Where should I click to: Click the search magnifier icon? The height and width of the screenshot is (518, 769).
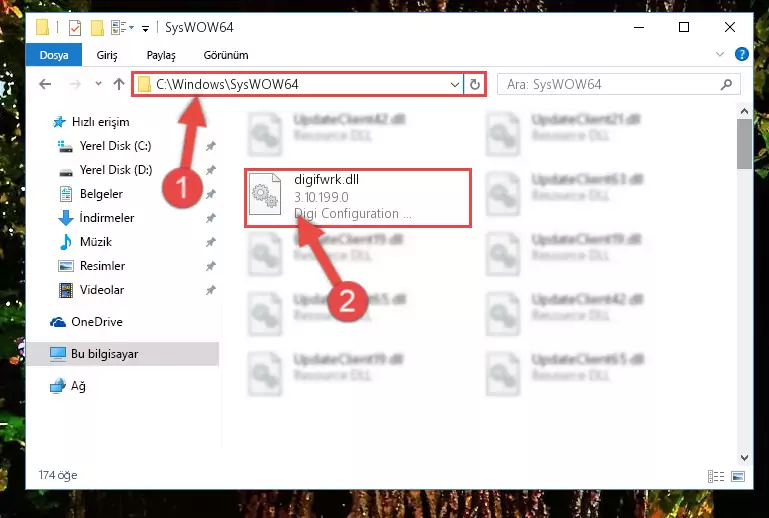(x=726, y=84)
